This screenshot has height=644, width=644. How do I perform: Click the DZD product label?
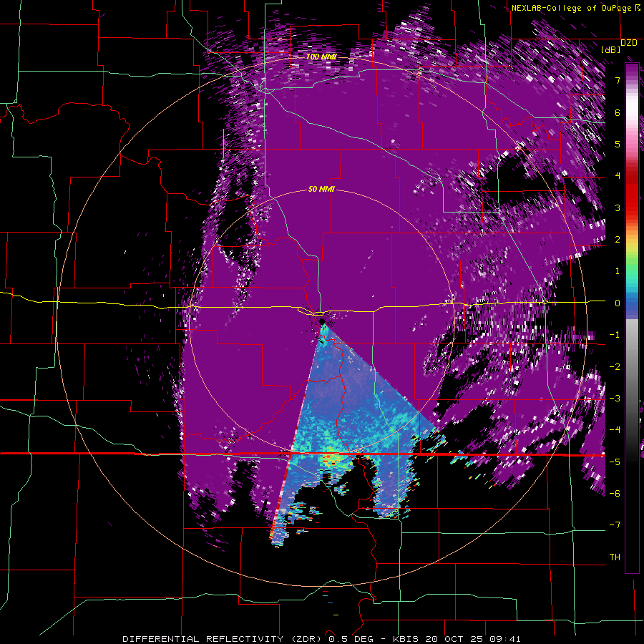point(629,43)
